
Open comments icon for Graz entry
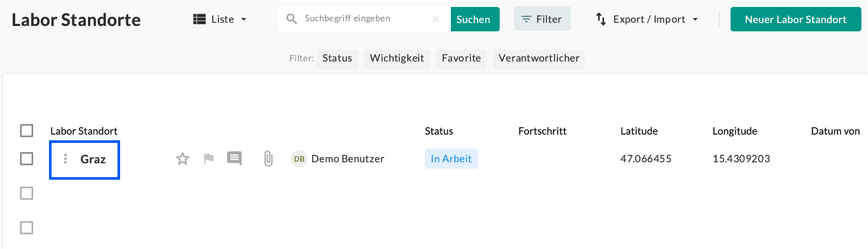(x=234, y=158)
